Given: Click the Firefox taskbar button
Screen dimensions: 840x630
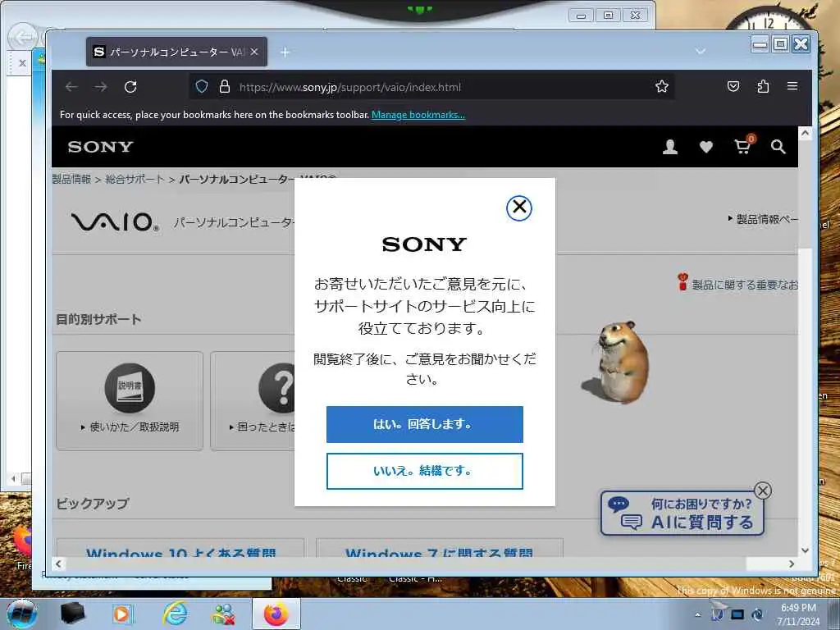Looking at the screenshot, I should (276, 614).
